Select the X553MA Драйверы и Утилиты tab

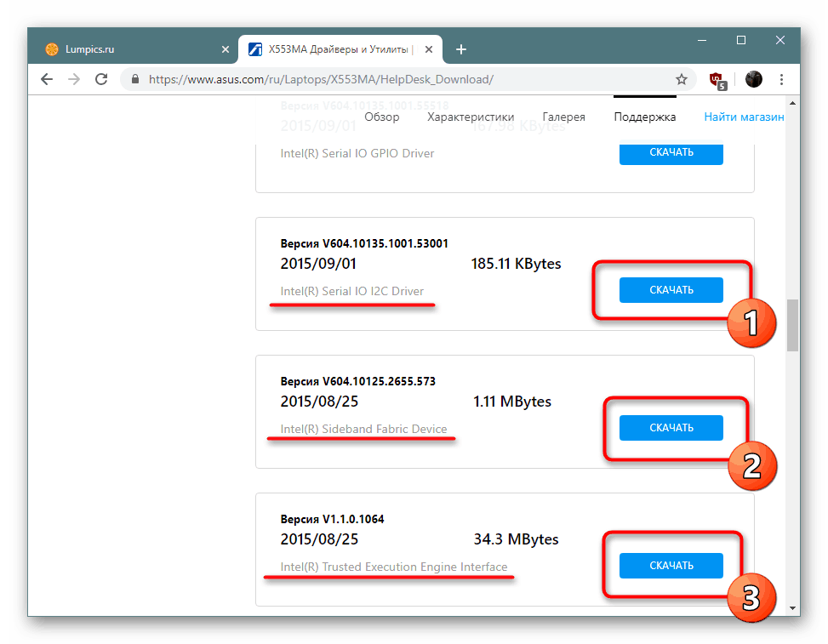(x=340, y=49)
